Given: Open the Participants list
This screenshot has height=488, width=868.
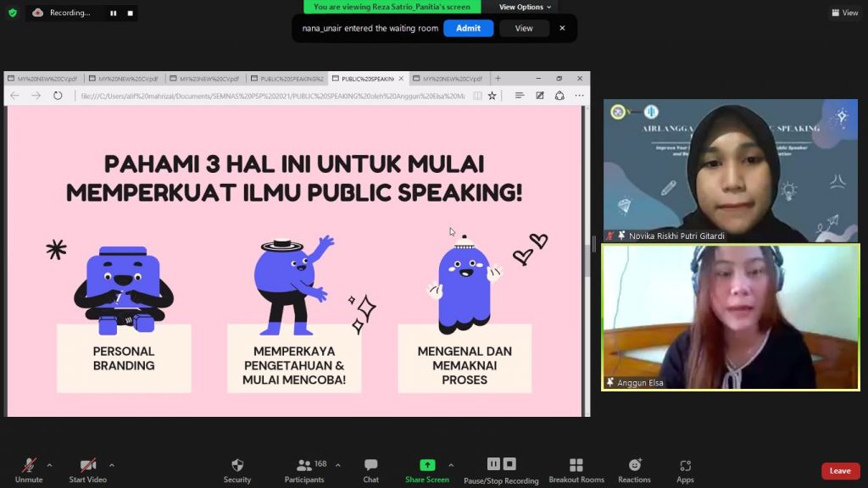Looking at the screenshot, I should click(304, 471).
